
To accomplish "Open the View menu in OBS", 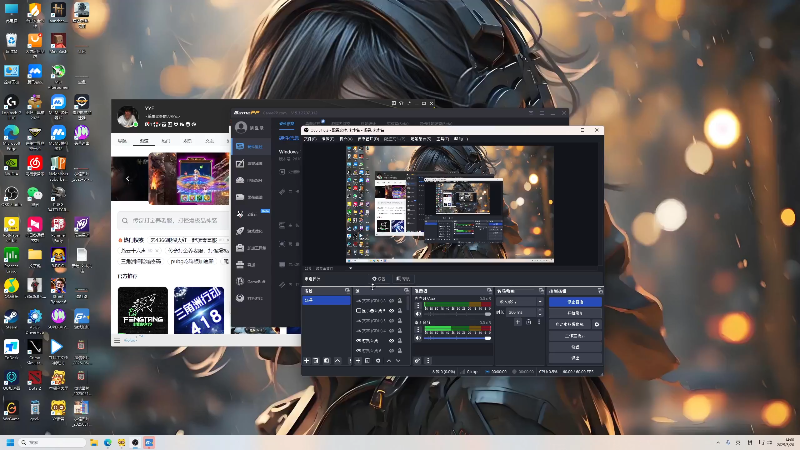I will pos(346,139).
